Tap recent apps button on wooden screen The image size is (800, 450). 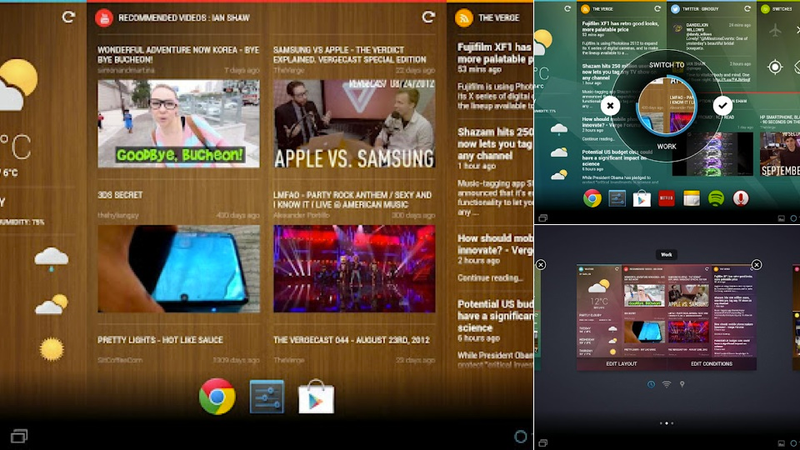pos(19,436)
